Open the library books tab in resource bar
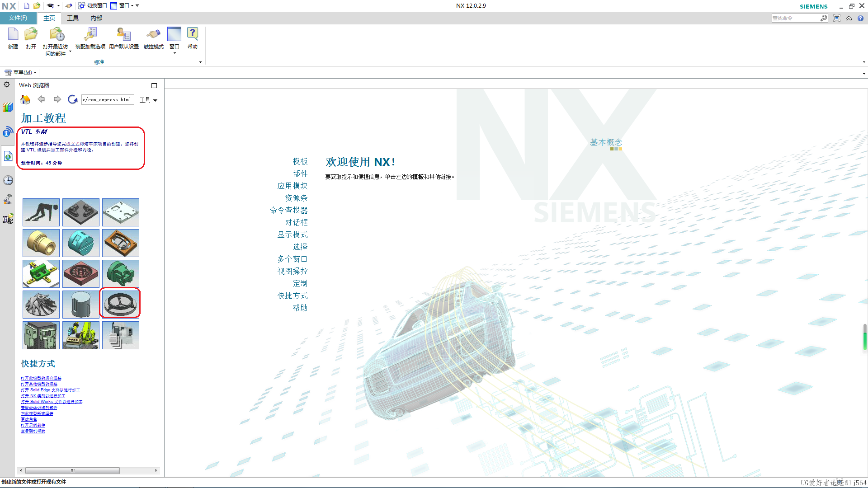Image resolution: width=868 pixels, height=488 pixels. (x=8, y=108)
